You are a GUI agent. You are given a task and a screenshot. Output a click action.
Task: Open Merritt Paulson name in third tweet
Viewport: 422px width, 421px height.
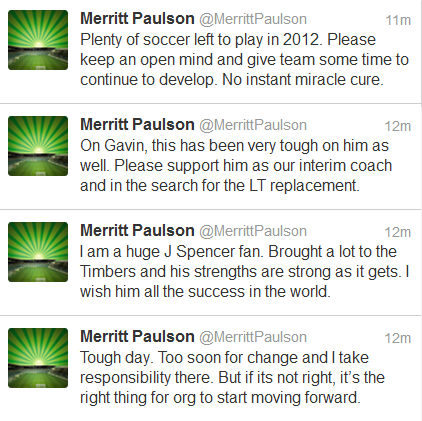137,231
